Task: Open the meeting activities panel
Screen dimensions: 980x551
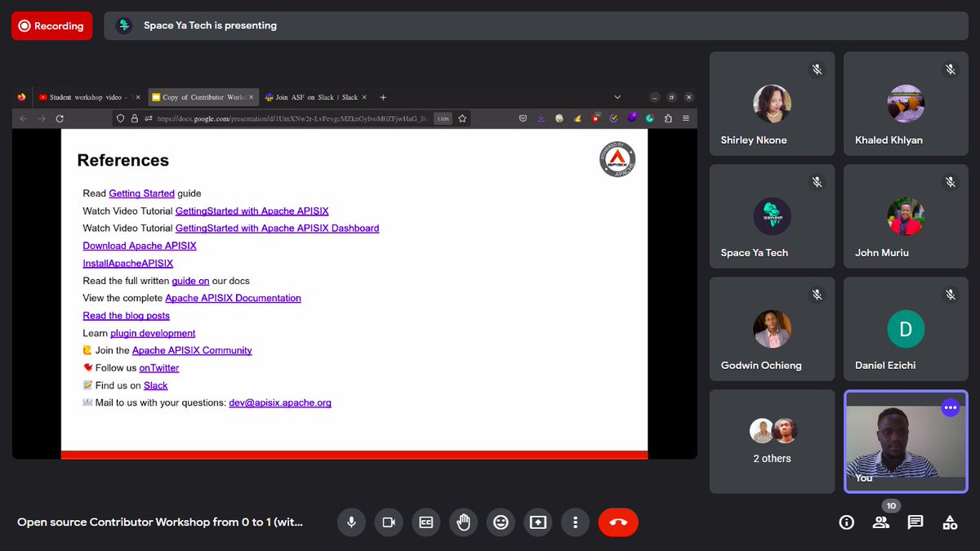Action: pyautogui.click(x=950, y=522)
